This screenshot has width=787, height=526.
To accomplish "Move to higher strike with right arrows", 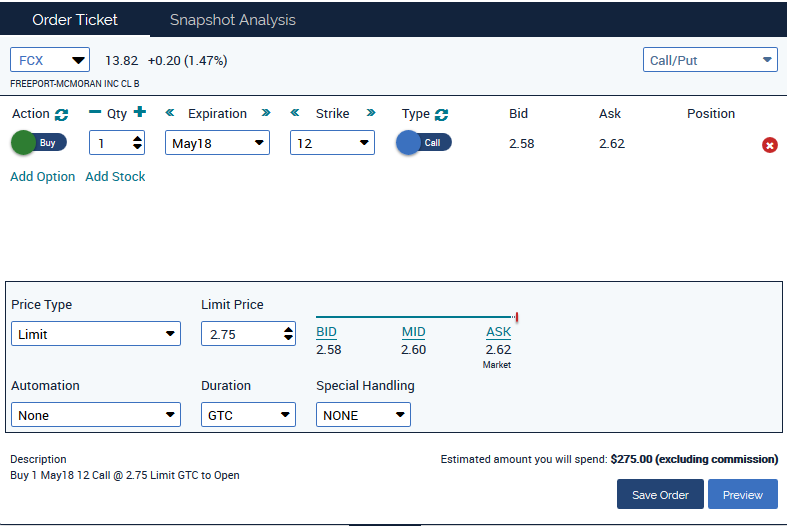I will [x=371, y=113].
